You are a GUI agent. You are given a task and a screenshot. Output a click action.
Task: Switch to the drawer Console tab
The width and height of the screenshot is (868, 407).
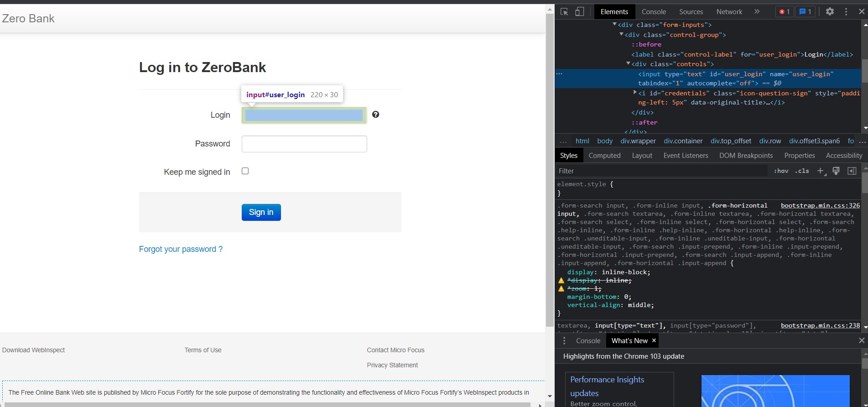588,341
